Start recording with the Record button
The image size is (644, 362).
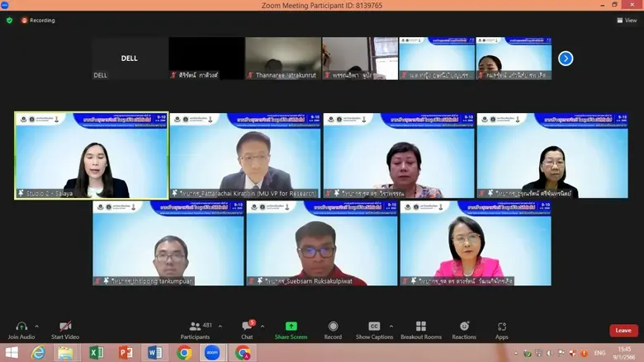pos(333,326)
